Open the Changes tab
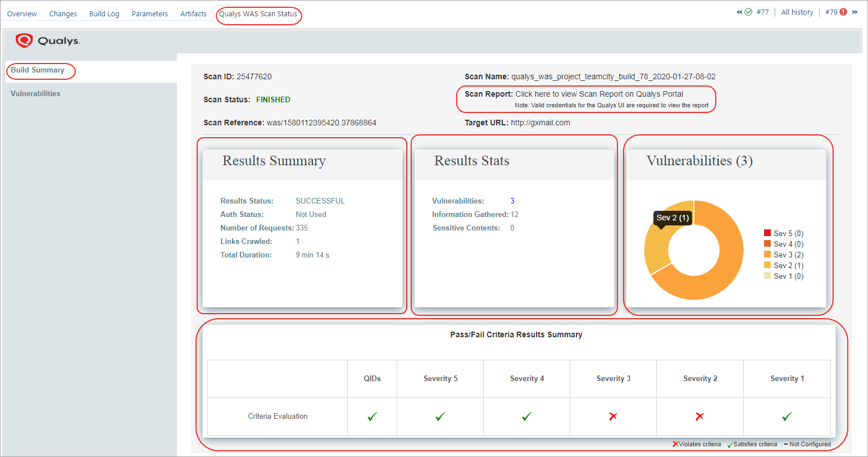Screen dimensions: 868x457 [x=63, y=13]
